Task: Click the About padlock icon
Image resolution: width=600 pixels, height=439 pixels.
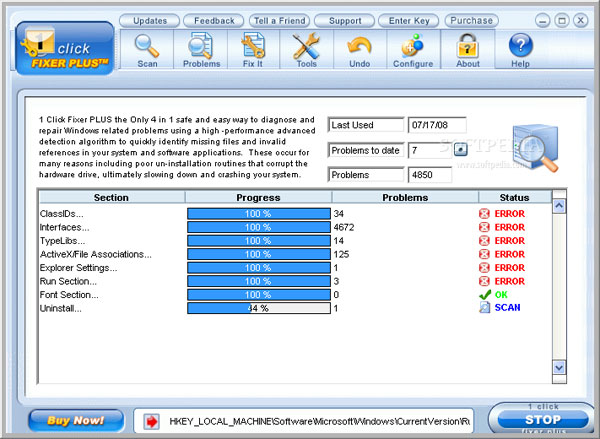Action: (x=467, y=47)
